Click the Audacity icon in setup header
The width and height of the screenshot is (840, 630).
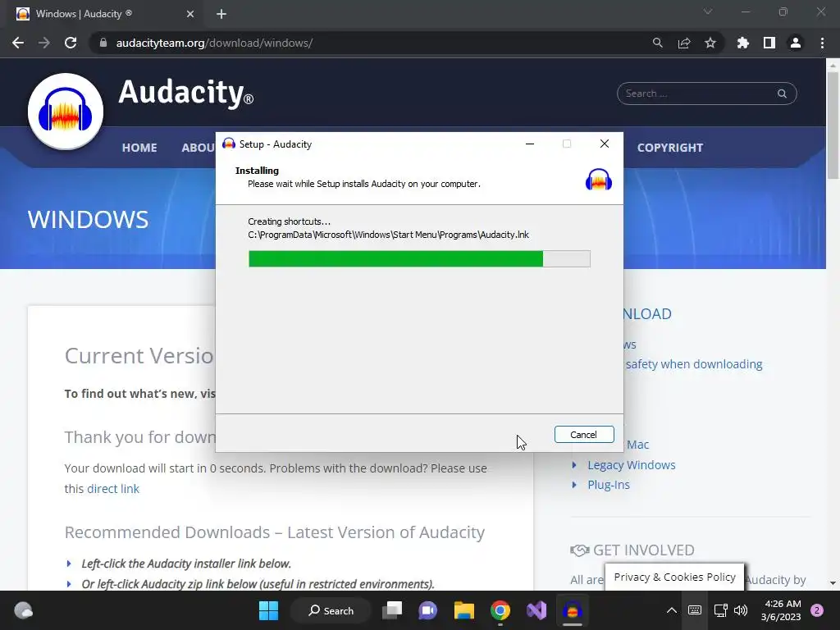(x=598, y=180)
